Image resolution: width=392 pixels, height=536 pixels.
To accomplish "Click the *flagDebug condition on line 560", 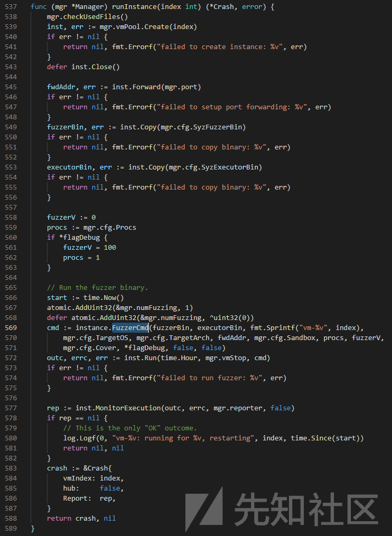I will tap(79, 237).
